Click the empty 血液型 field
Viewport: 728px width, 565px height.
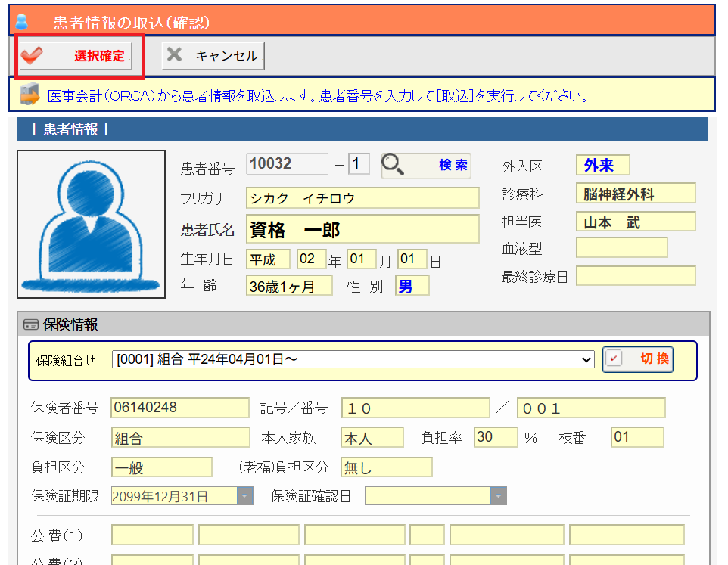pyautogui.click(x=621, y=248)
